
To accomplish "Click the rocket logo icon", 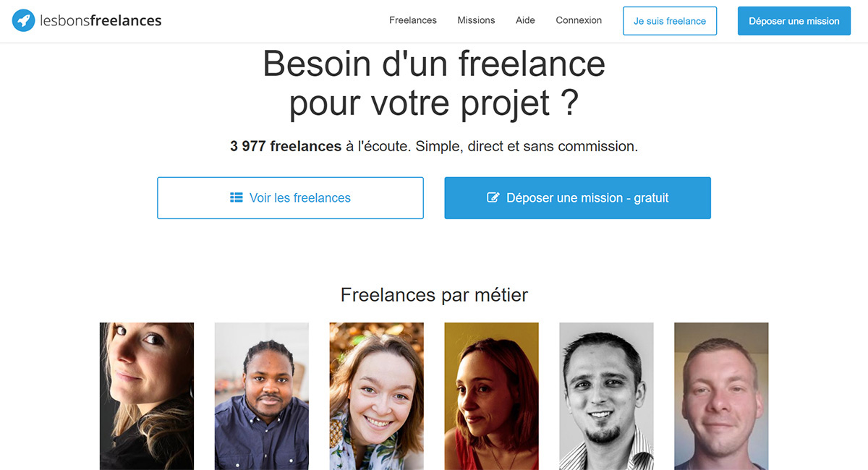I will point(24,21).
